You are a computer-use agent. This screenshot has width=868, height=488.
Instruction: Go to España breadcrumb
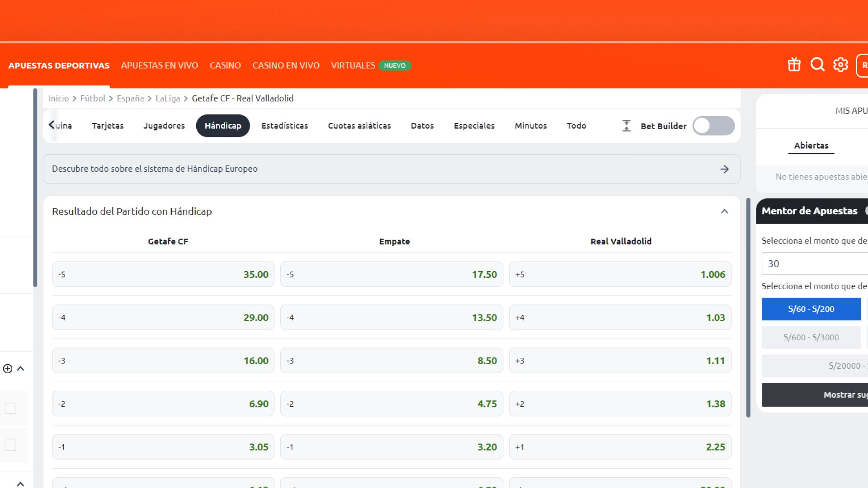130,99
